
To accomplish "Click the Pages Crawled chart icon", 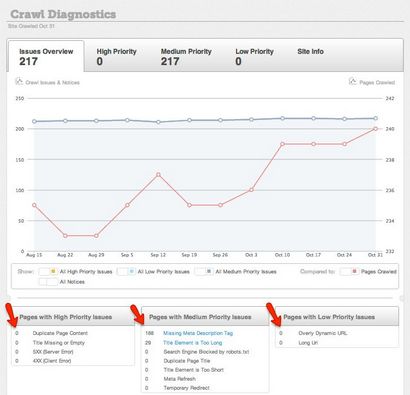I will click(353, 81).
